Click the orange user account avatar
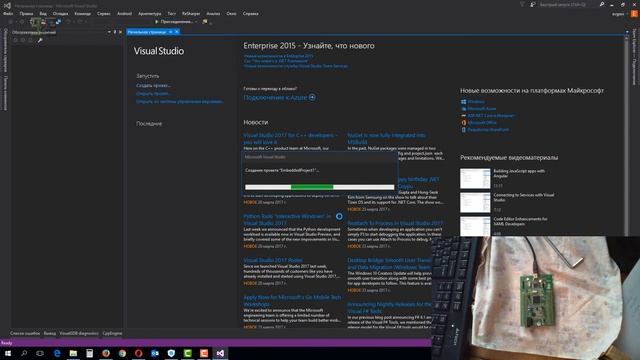 coord(634,13)
